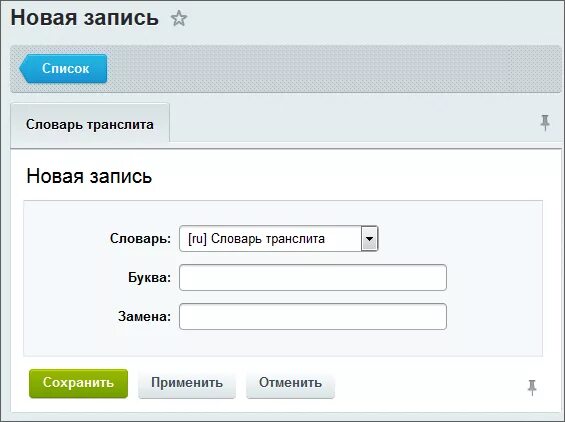Screen dimensions: 565x422
Task: Pin the tab panel using top pin icon
Action: 545,123
